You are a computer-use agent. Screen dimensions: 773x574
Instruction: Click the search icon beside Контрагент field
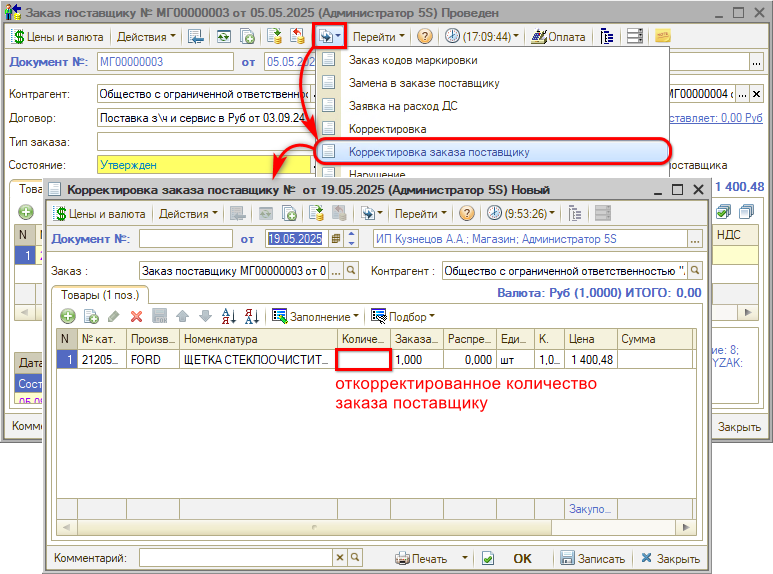[x=694, y=271]
